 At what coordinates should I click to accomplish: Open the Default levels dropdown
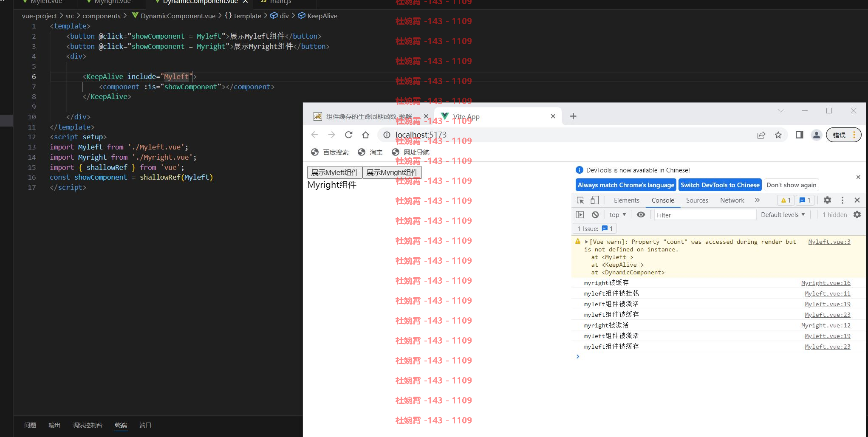(x=783, y=215)
